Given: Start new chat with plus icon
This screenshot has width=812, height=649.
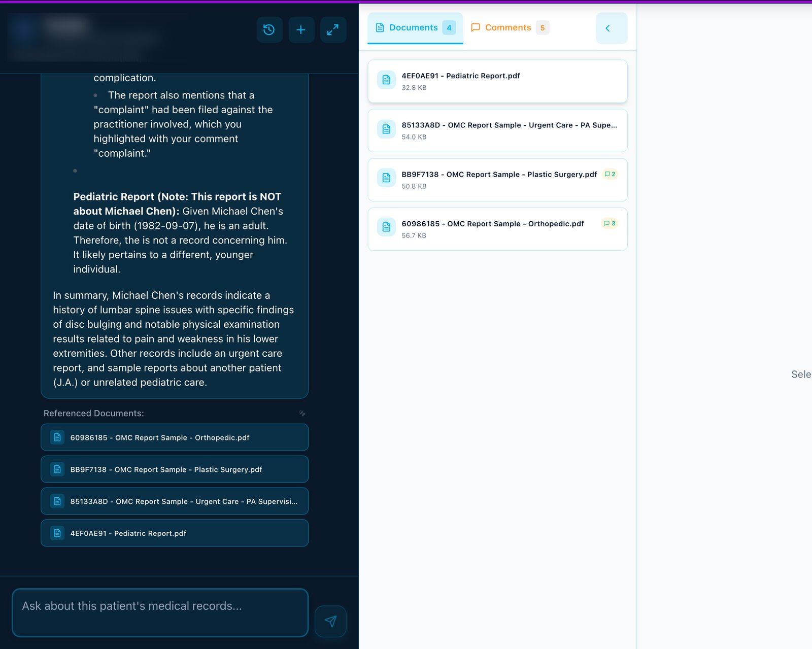Looking at the screenshot, I should pos(301,29).
